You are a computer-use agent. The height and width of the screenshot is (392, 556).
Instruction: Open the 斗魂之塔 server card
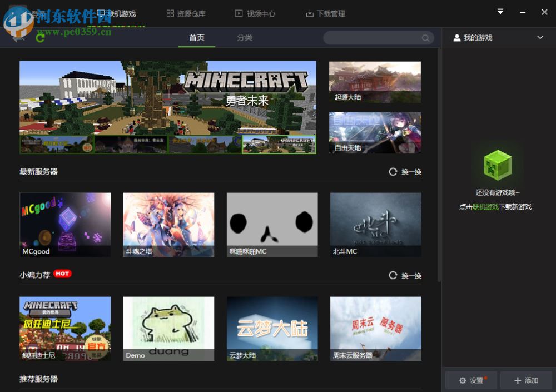168,225
